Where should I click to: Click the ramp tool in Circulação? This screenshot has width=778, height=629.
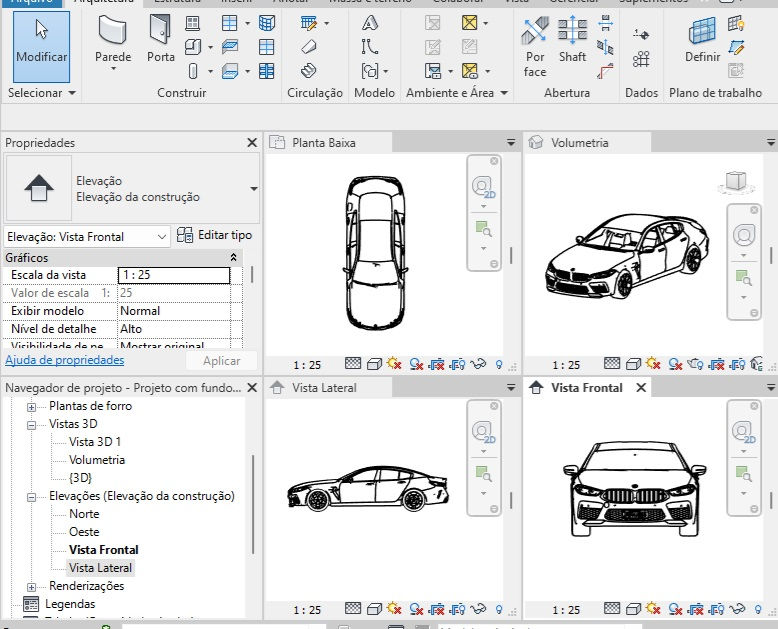[309, 47]
